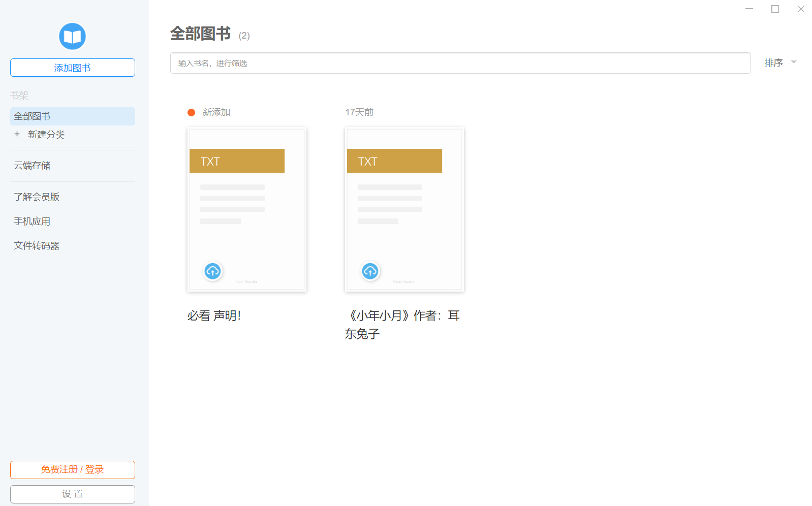Image resolution: width=812 pixels, height=506 pixels.
Task: Click TXT badge on 小年小月 cover
Action: click(394, 161)
